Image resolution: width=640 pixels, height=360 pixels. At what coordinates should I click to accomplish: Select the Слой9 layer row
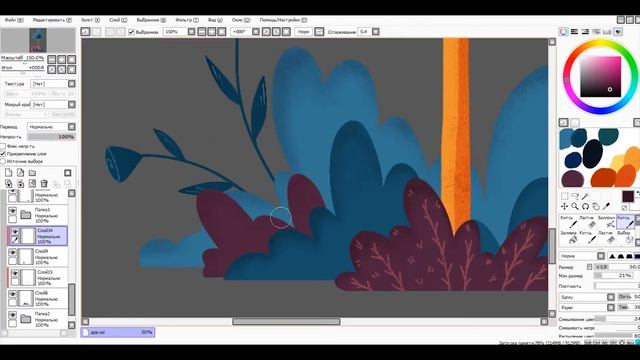(38, 257)
